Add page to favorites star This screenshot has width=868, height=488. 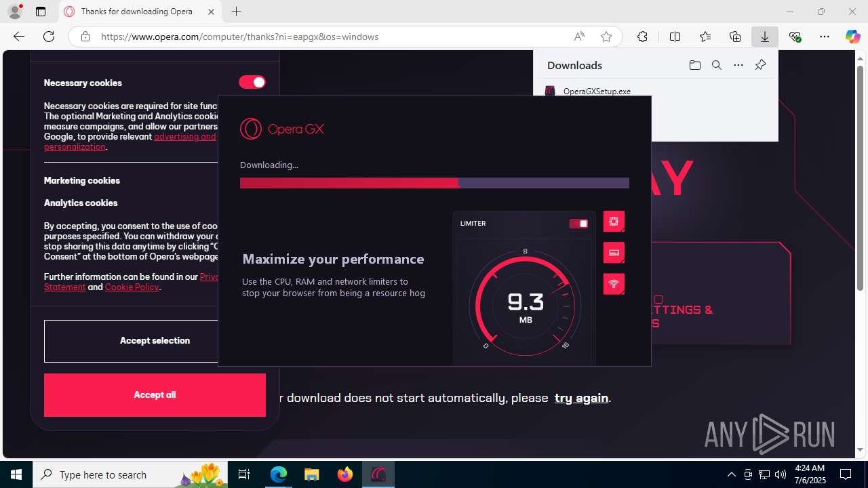click(x=606, y=37)
